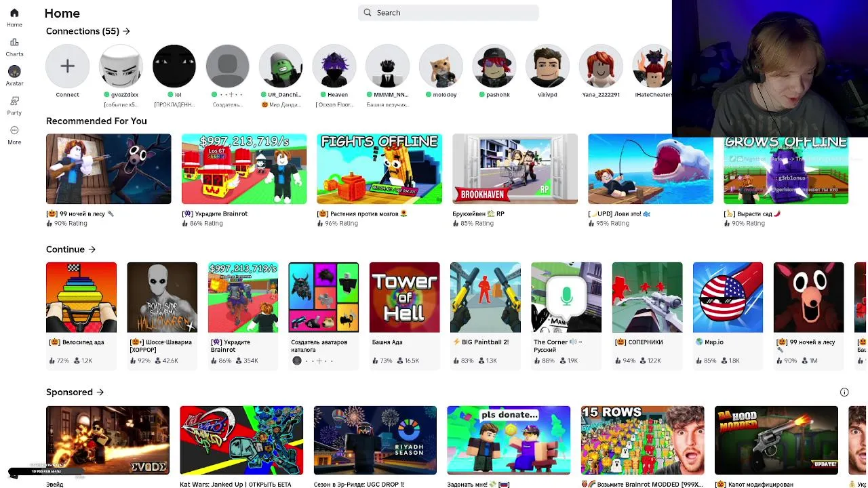Open the Avatar sidebar icon
This screenshot has width=868, height=488.
click(14, 71)
